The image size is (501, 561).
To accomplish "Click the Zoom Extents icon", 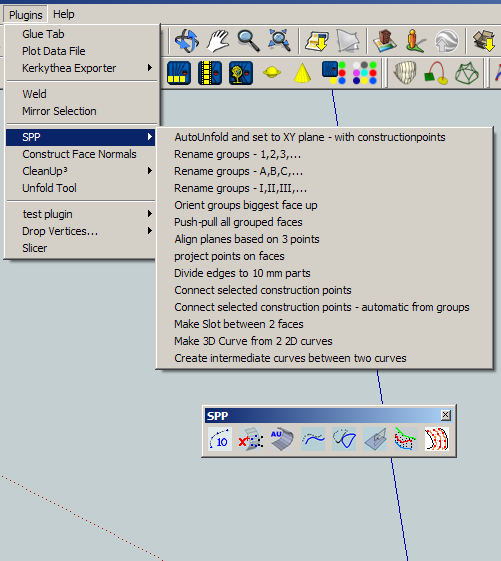I will coord(279,40).
